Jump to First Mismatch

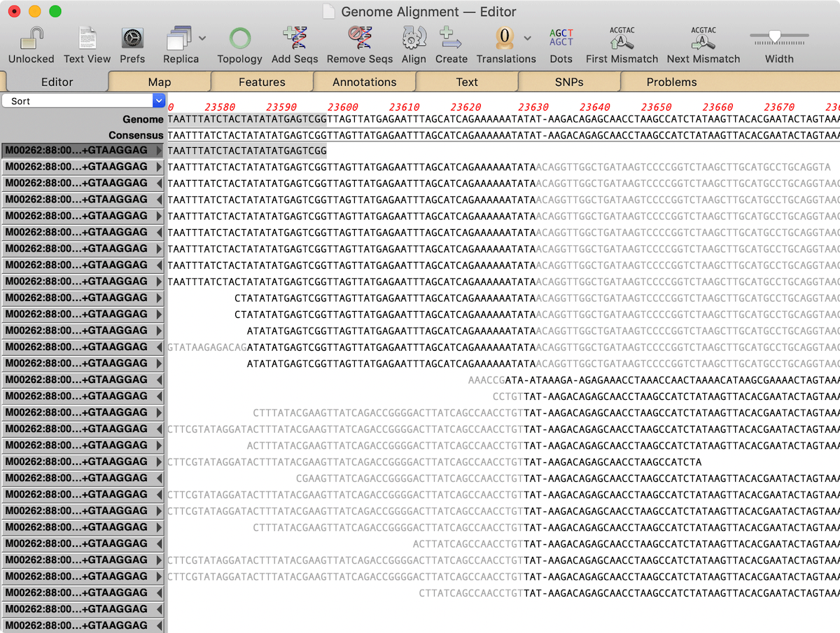622,38
